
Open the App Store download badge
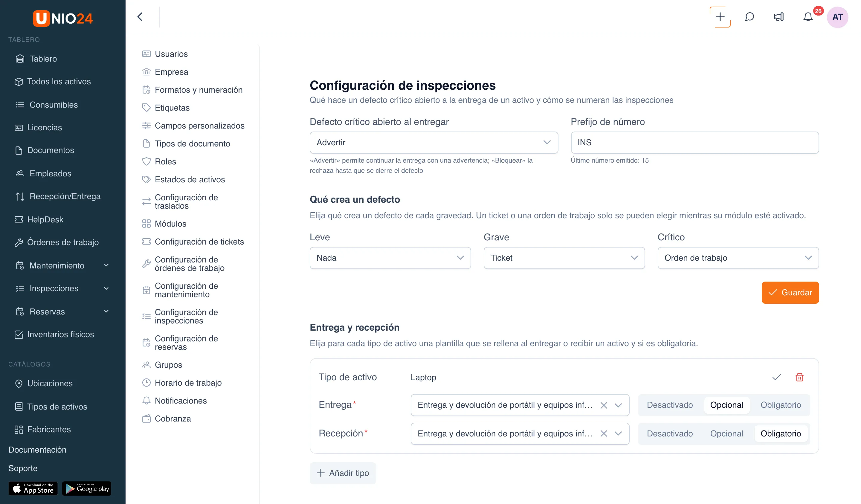(x=33, y=488)
